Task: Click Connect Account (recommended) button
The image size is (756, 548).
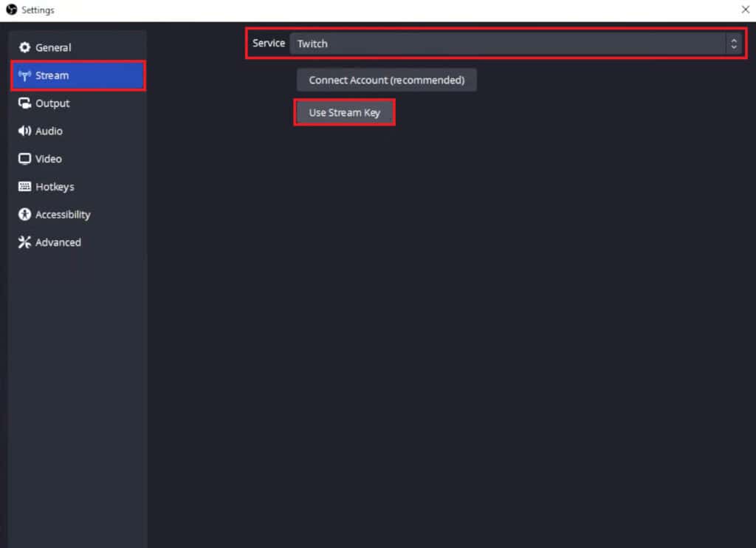Action: tap(387, 80)
